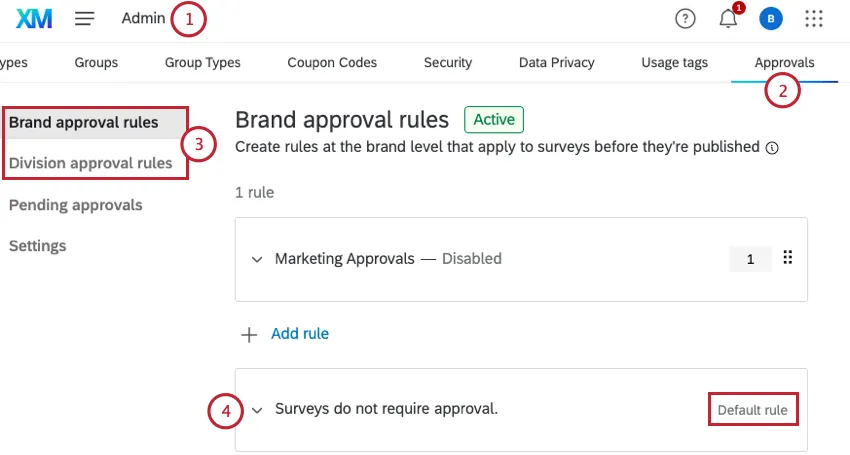The width and height of the screenshot is (850, 455).
Task: Switch to the Approvals tab
Action: 784,62
